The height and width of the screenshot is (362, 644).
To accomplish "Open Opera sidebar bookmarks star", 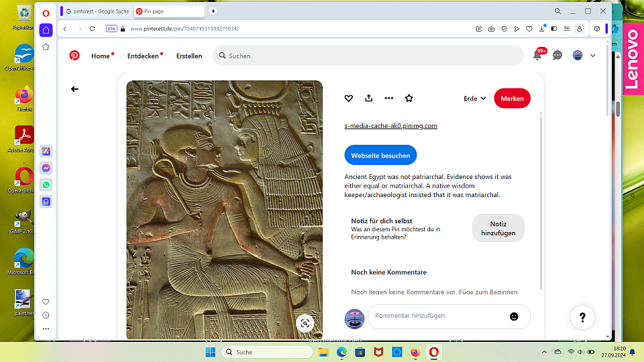I will pyautogui.click(x=46, y=47).
